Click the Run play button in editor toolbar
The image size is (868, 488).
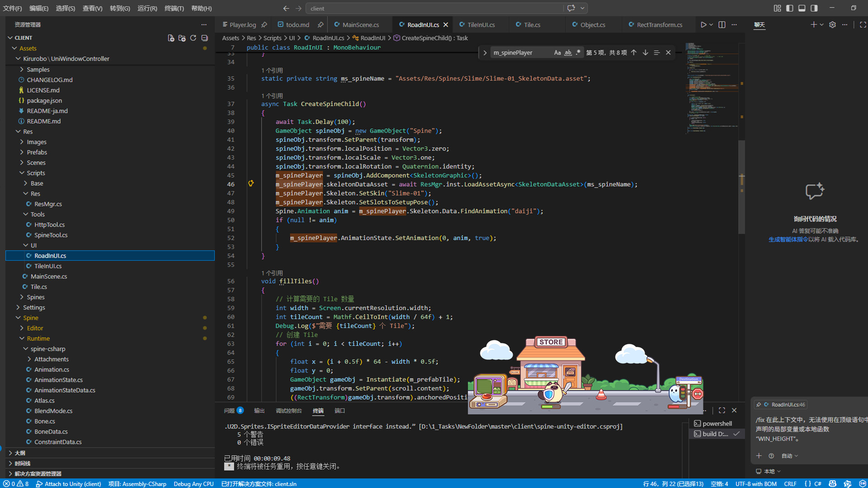pyautogui.click(x=703, y=25)
